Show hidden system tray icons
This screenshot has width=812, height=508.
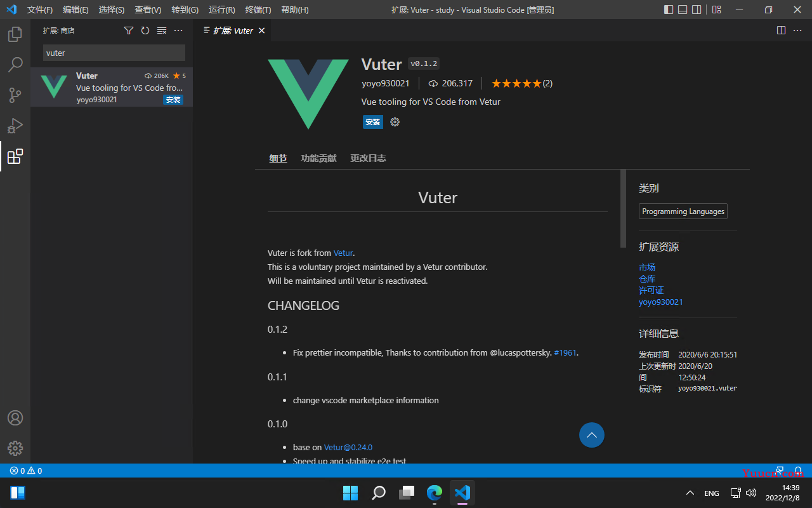(x=690, y=493)
